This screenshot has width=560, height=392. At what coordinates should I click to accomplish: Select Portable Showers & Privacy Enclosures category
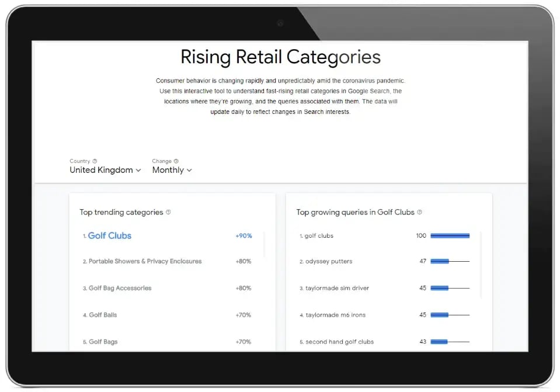pos(144,261)
